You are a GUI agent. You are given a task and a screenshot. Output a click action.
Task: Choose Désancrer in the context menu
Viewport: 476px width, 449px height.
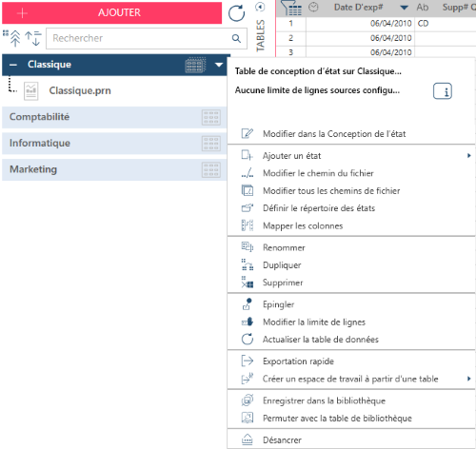pos(351,439)
